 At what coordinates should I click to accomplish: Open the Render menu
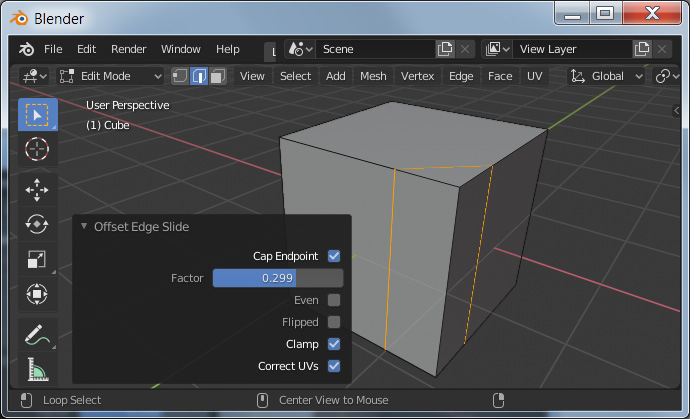pyautogui.click(x=128, y=49)
